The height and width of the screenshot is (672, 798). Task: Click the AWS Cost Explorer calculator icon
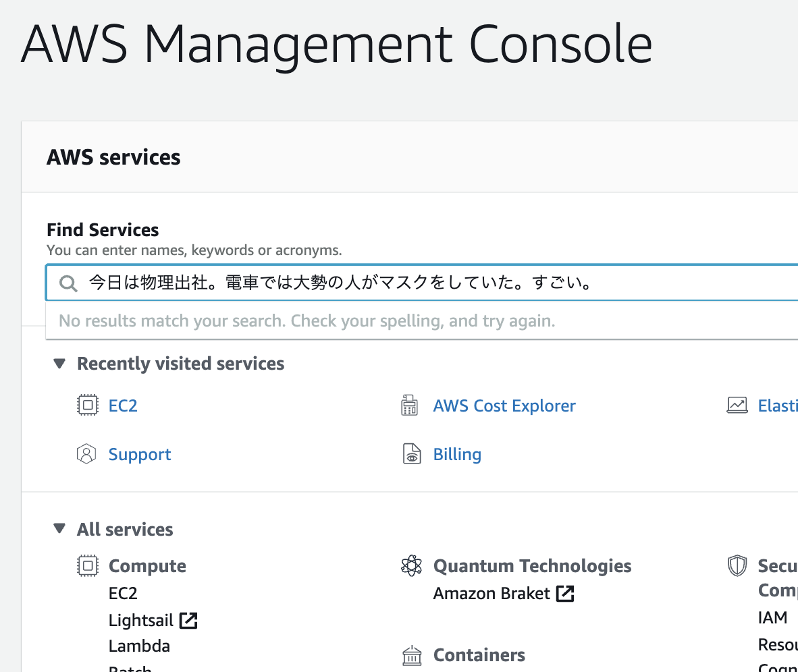coord(410,405)
